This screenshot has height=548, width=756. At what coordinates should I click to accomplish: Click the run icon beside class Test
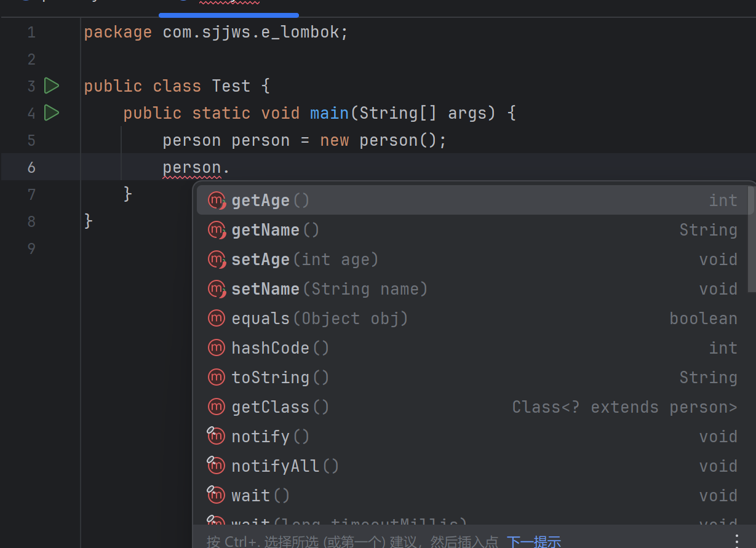[52, 86]
